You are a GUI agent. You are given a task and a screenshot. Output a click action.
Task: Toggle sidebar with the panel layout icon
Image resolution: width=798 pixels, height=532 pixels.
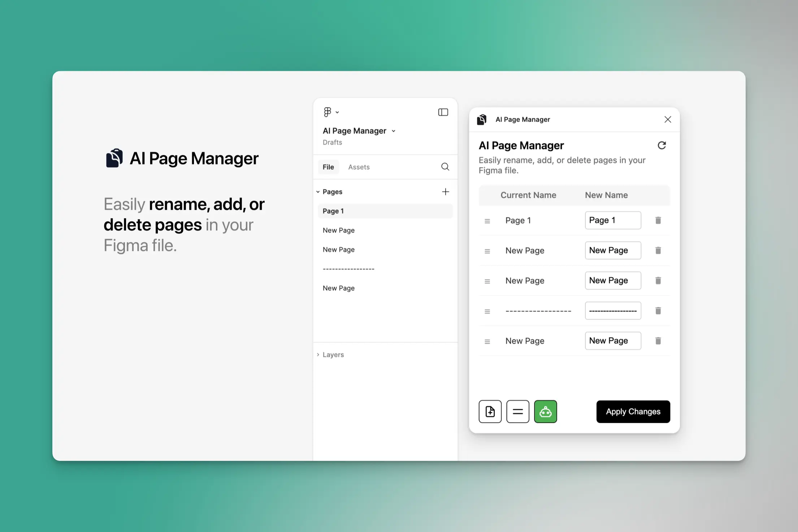[x=443, y=112]
